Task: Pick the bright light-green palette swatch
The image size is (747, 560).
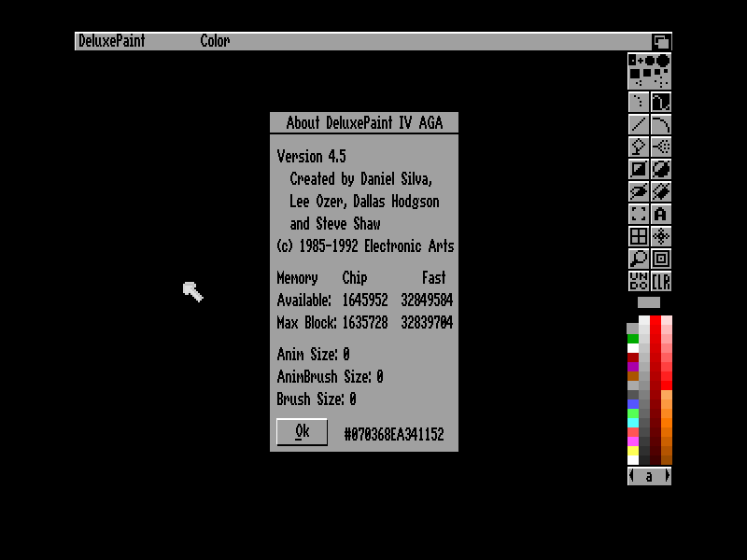Action: (x=633, y=413)
